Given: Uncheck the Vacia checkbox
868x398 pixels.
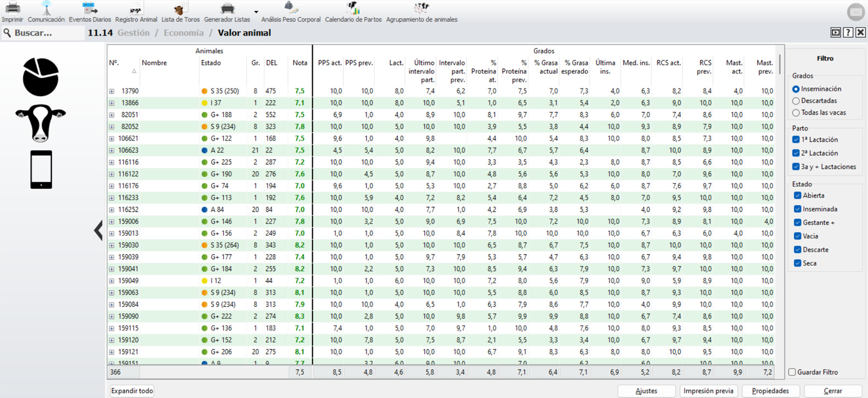Looking at the screenshot, I should [797, 236].
